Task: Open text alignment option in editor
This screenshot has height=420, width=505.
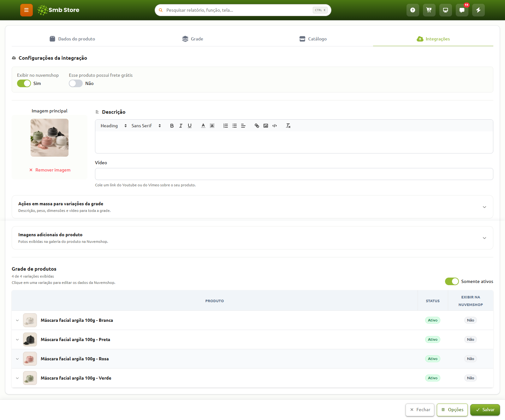Action: [243, 126]
